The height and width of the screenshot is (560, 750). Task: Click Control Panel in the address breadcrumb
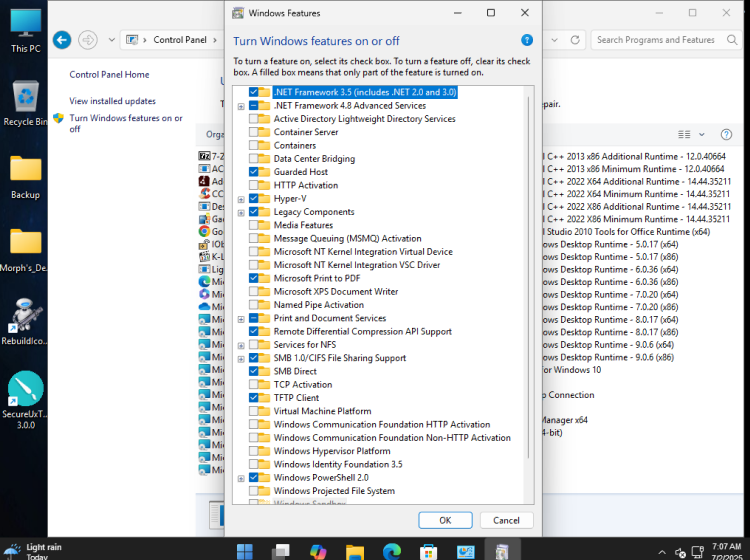[180, 40]
